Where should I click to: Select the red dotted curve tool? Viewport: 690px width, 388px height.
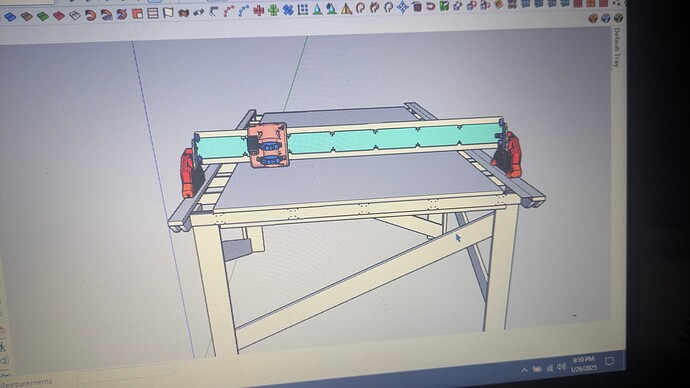click(228, 11)
